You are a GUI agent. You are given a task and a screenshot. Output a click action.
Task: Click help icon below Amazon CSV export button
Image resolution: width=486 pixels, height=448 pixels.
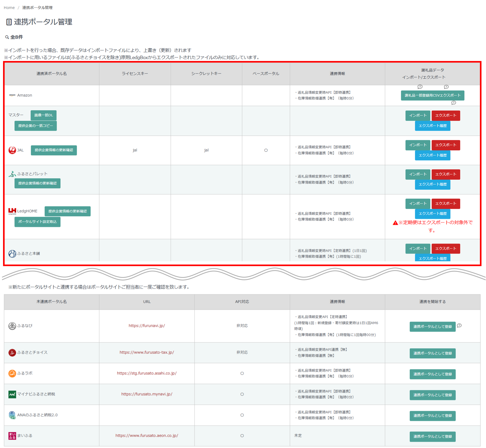(x=454, y=103)
